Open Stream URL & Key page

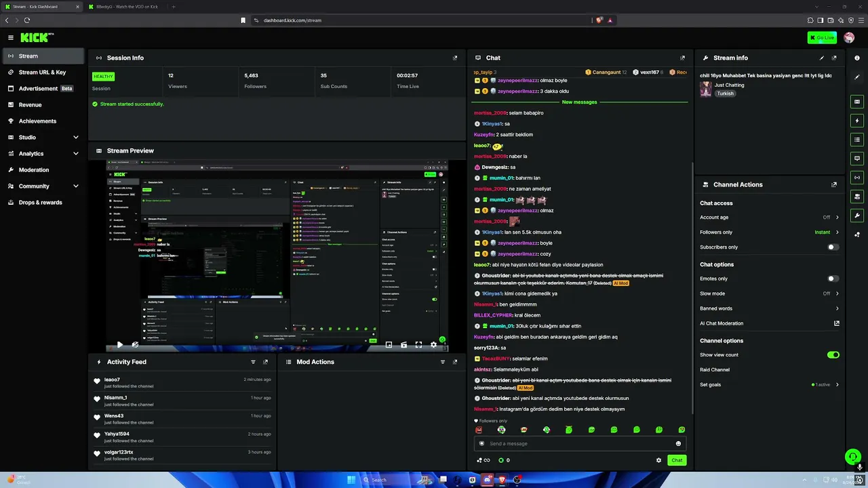click(44, 73)
